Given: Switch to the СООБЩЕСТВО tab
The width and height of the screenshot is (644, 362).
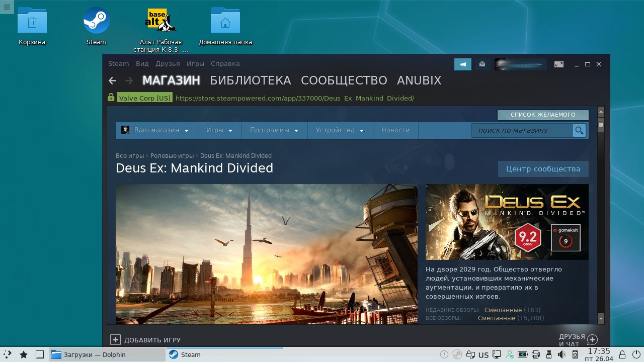Looking at the screenshot, I should pyautogui.click(x=344, y=80).
